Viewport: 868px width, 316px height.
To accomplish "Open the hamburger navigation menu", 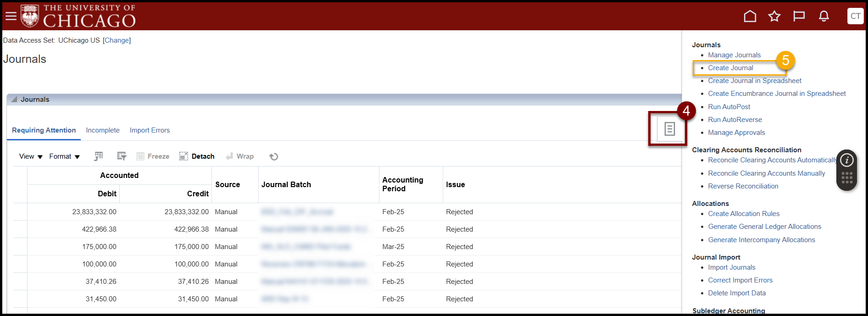I will (x=11, y=17).
